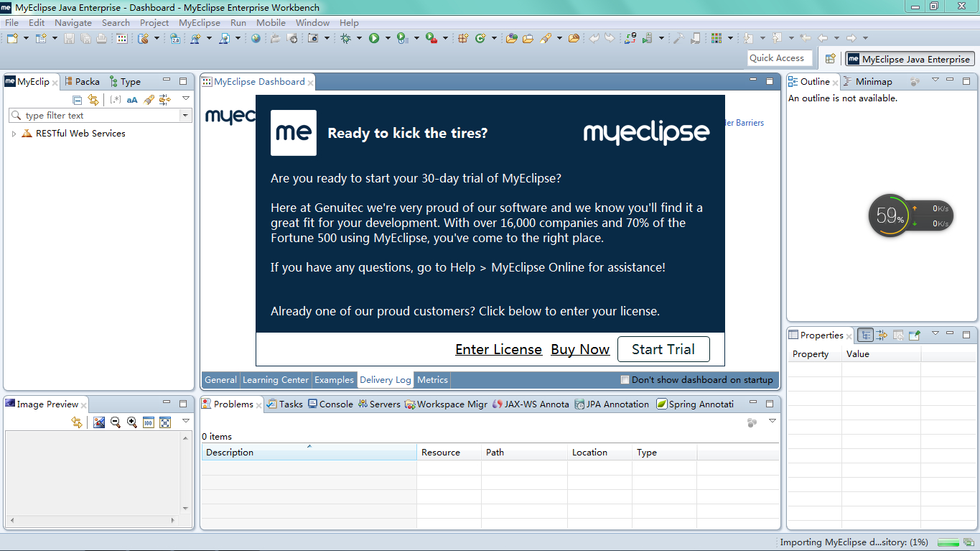
Task: Click the Quick Access input field
Action: tap(780, 58)
